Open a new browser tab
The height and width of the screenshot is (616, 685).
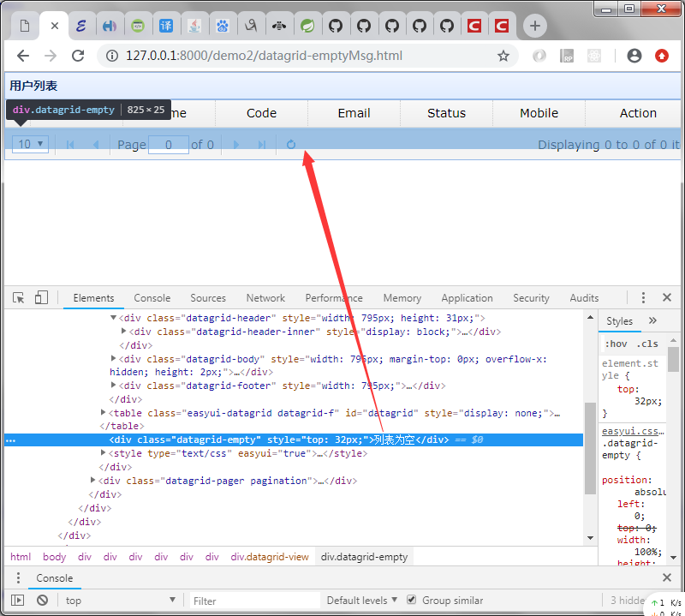click(534, 26)
